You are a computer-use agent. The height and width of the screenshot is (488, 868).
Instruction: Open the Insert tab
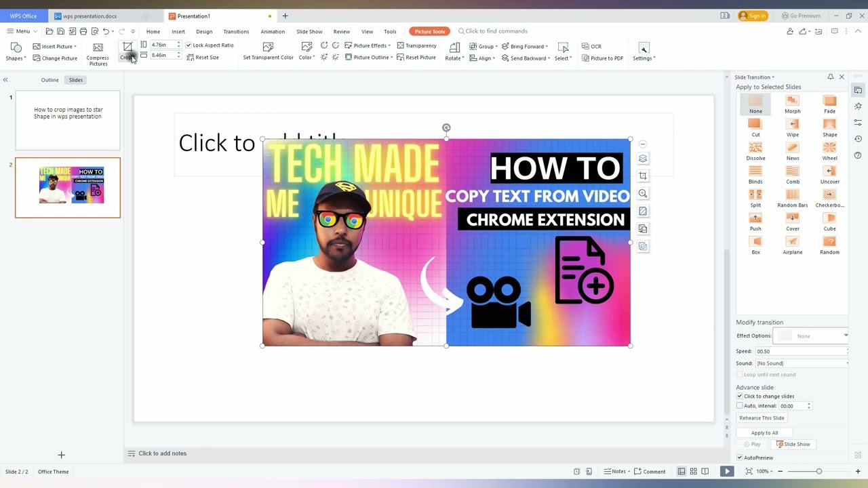tap(178, 32)
